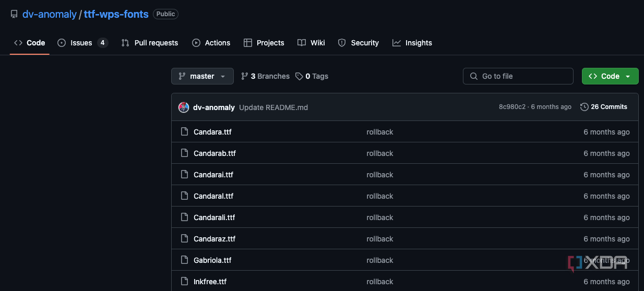
Task: Go to the Actions tab
Action: click(211, 43)
